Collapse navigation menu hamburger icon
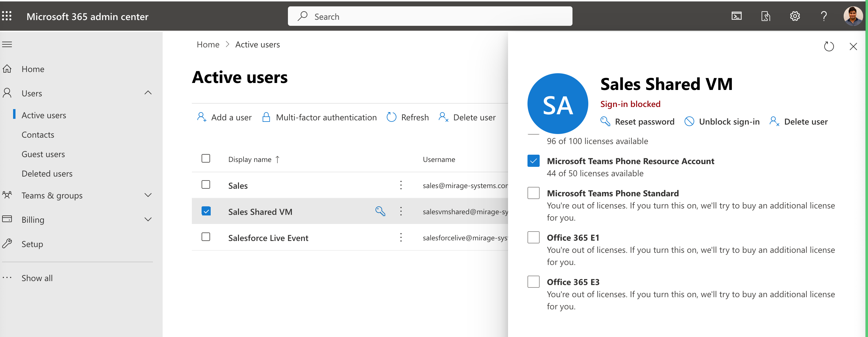868x337 pixels. click(7, 44)
